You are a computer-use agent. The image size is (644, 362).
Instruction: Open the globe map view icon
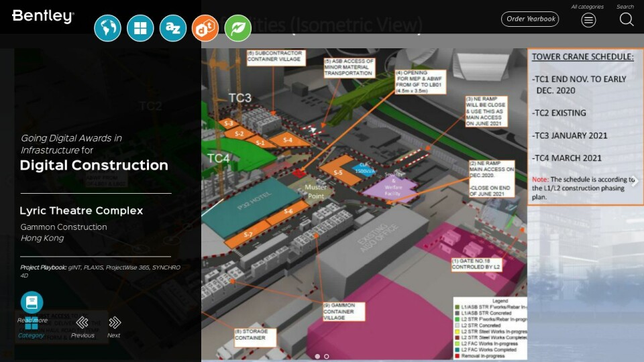click(x=107, y=28)
